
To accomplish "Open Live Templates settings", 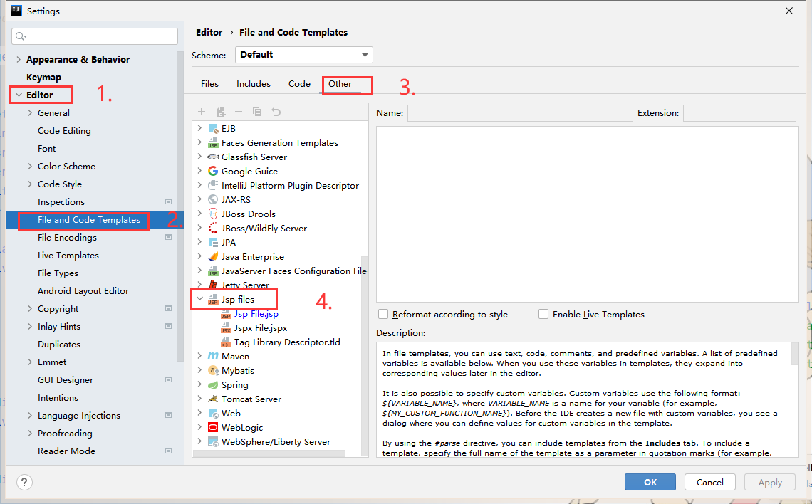I will (68, 256).
